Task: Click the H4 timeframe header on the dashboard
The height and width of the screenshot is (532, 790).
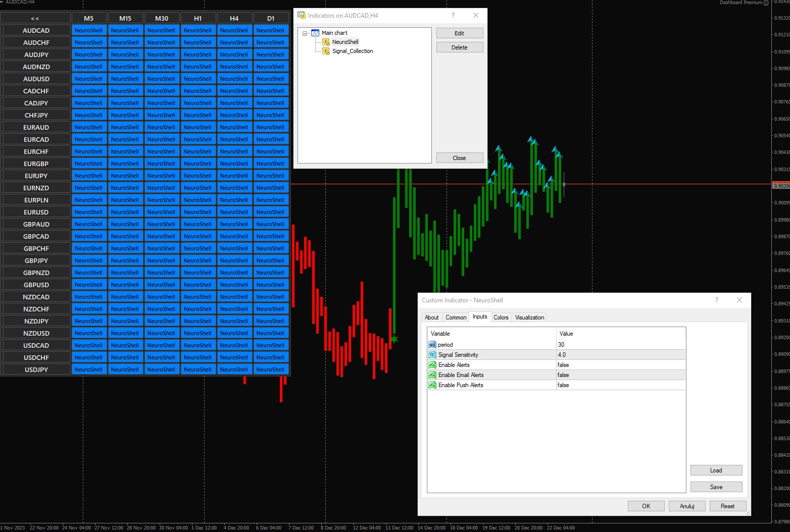Action: [x=234, y=18]
